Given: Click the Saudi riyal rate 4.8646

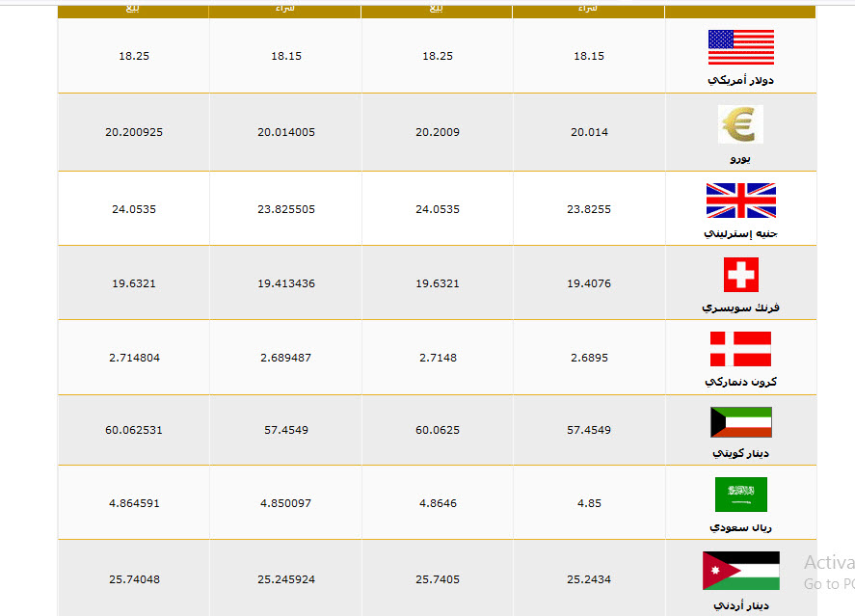Looking at the screenshot, I should tap(438, 503).
